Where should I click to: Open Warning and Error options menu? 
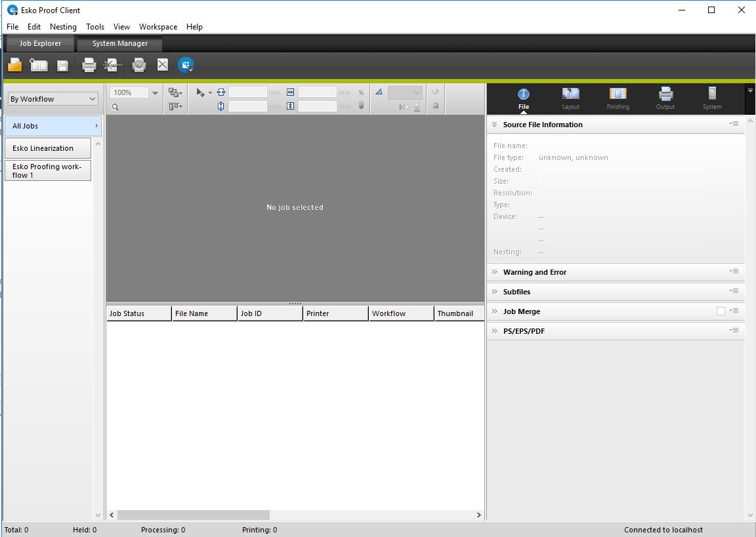pyautogui.click(x=734, y=271)
